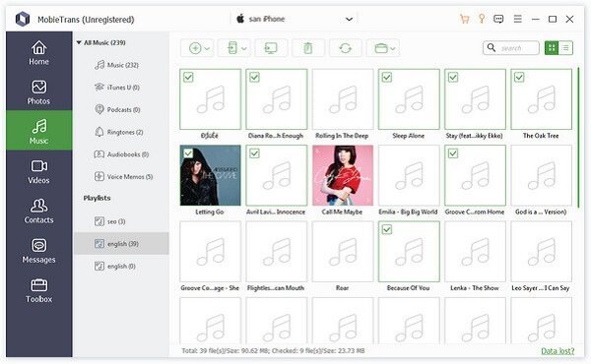
Task: Open the english (39) playlist
Action: [x=121, y=244]
